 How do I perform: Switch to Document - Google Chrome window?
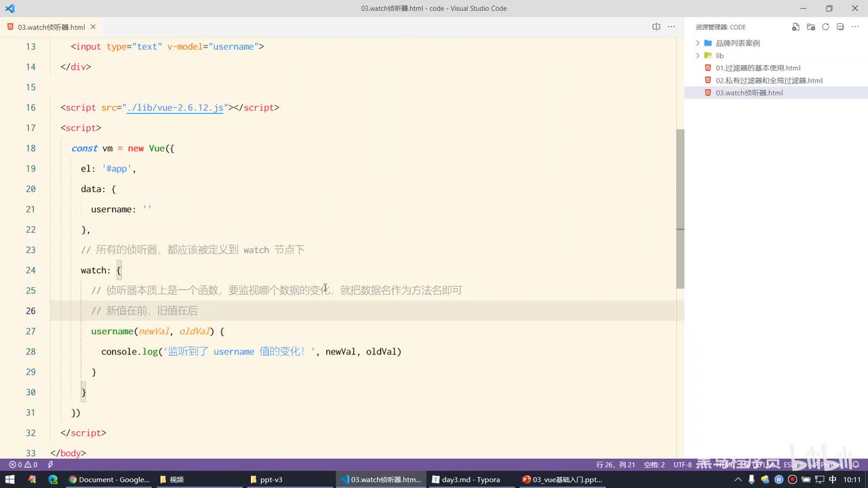[x=108, y=479]
